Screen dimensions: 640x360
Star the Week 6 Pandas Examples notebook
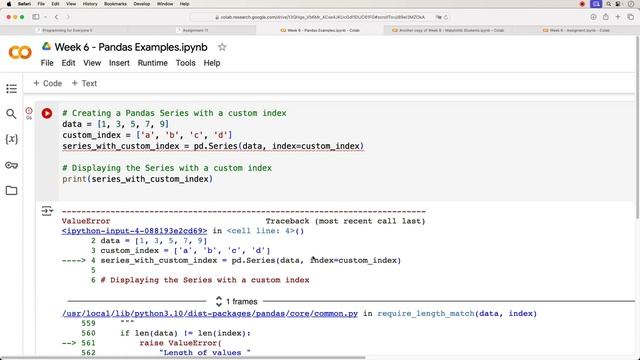tap(222, 47)
